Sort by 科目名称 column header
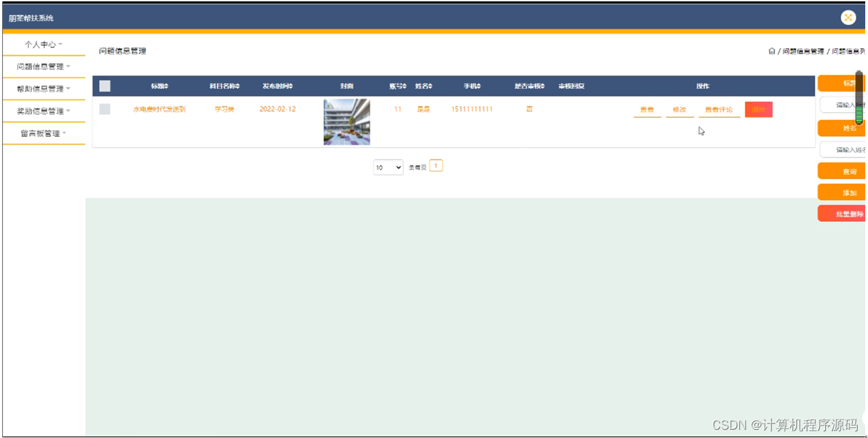Viewport: 868px width, 438px height. 224,86
